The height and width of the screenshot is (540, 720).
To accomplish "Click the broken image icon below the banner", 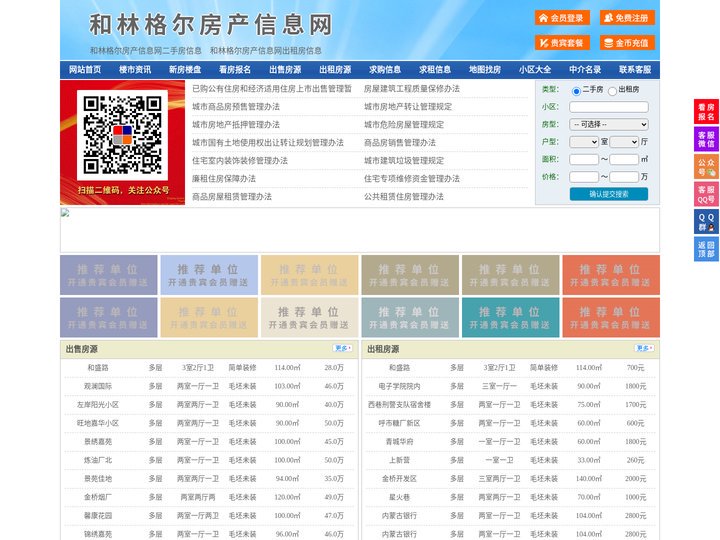I will coord(65,212).
